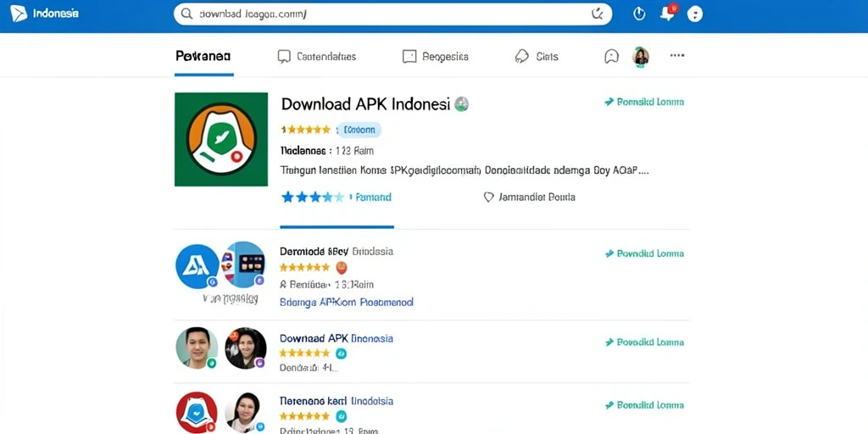Click the search address input field
868x434 pixels.
(392, 14)
